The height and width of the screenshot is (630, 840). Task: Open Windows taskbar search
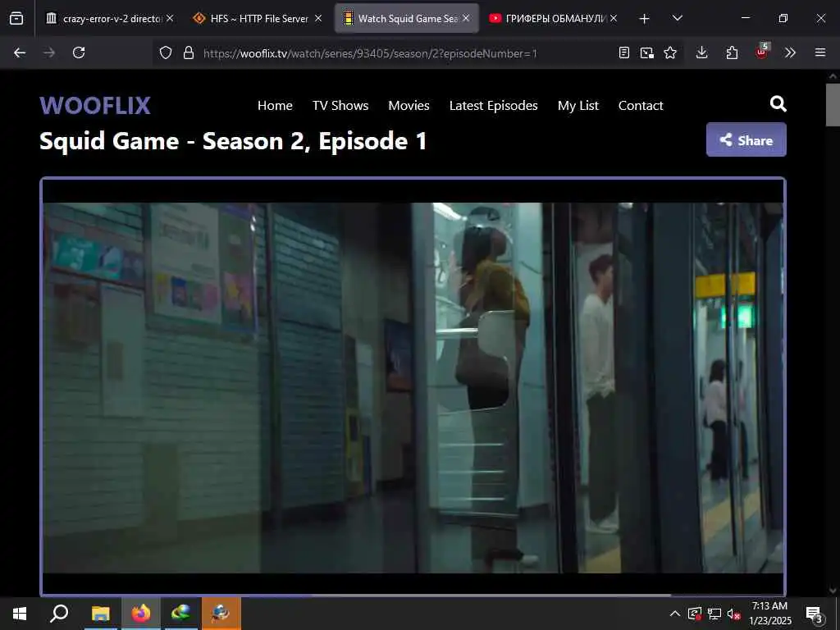click(59, 614)
